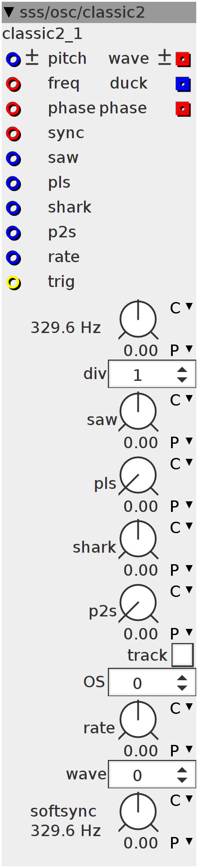Open the C dropdown beside saw knob
The height and width of the screenshot is (868, 198).
click(x=181, y=400)
